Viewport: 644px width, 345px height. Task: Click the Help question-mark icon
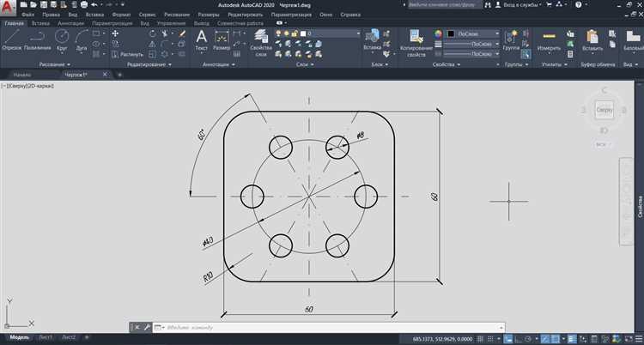tap(578, 5)
